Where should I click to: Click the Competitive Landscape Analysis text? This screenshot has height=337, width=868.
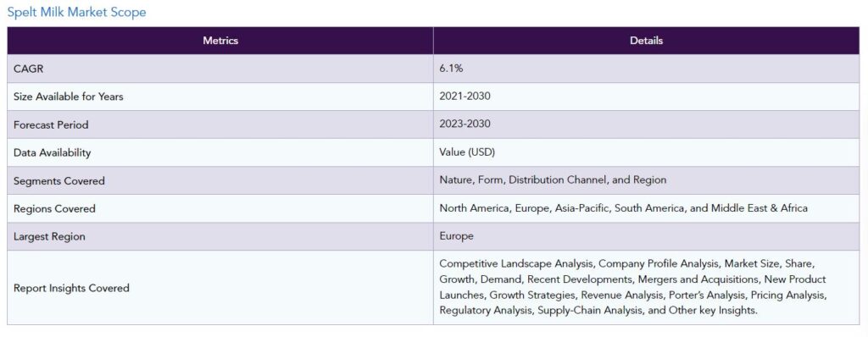[516, 263]
